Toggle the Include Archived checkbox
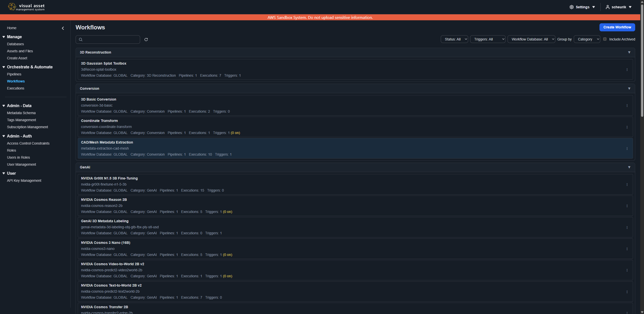Viewport: 644px width, 314px height. (x=605, y=39)
